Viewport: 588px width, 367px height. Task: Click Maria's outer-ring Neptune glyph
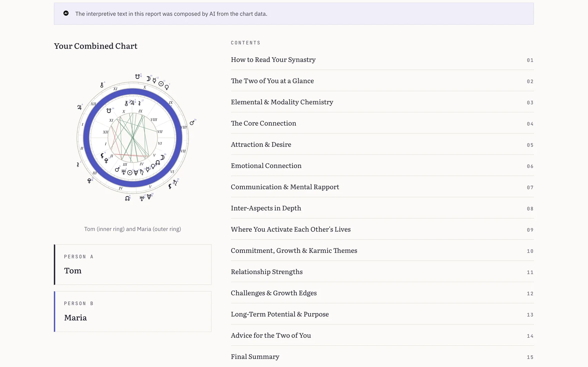point(149,197)
